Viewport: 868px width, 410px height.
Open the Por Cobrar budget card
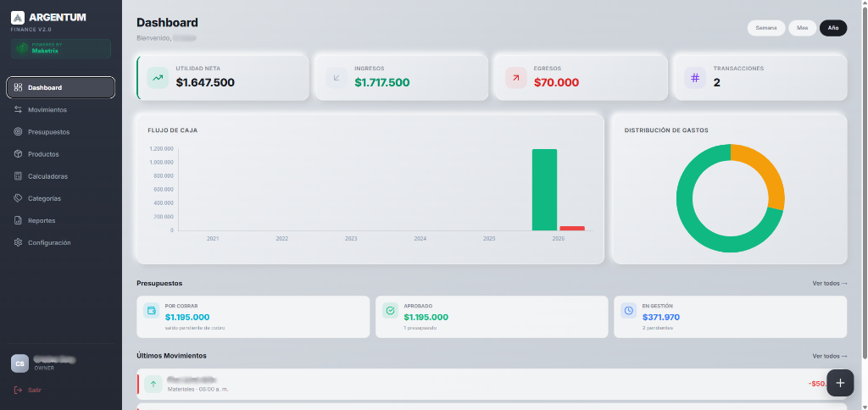(x=253, y=317)
